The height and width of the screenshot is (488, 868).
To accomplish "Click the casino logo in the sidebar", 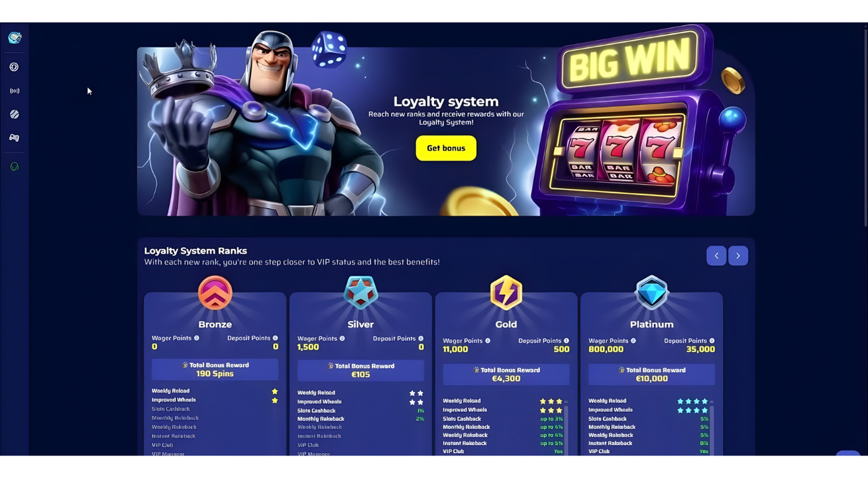I will [15, 38].
